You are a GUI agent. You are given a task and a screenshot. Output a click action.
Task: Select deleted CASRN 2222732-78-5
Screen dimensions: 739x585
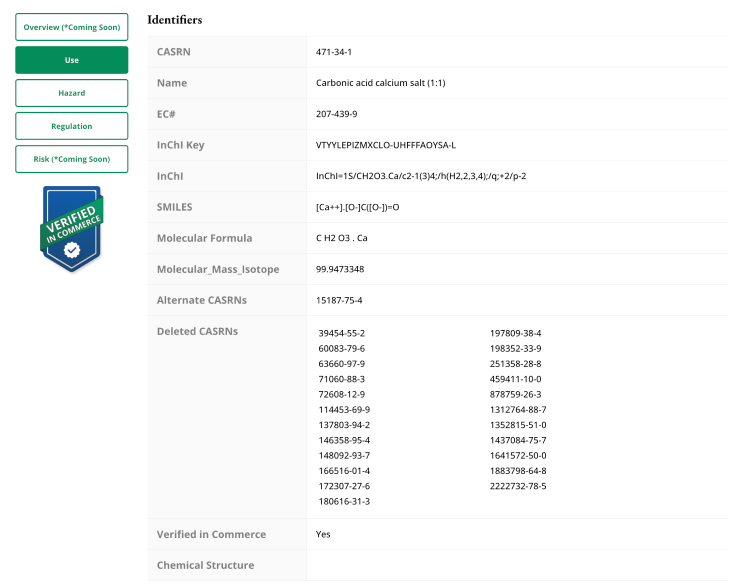(x=518, y=486)
